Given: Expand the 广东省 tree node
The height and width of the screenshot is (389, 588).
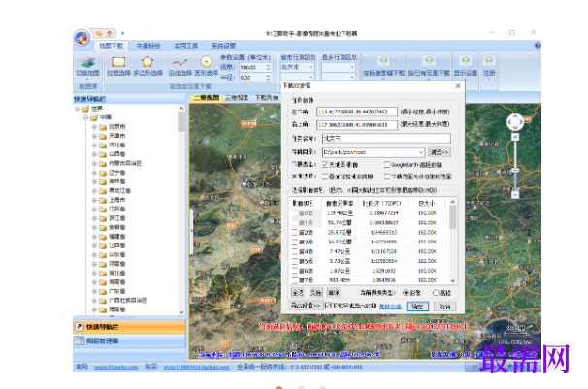Looking at the screenshot, I should pyautogui.click(x=94, y=292).
